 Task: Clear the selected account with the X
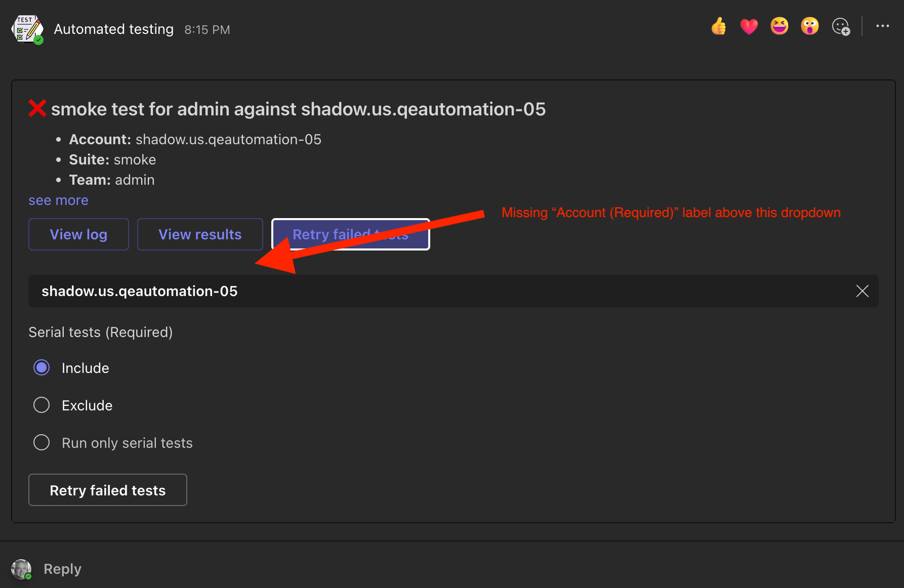[x=862, y=291]
